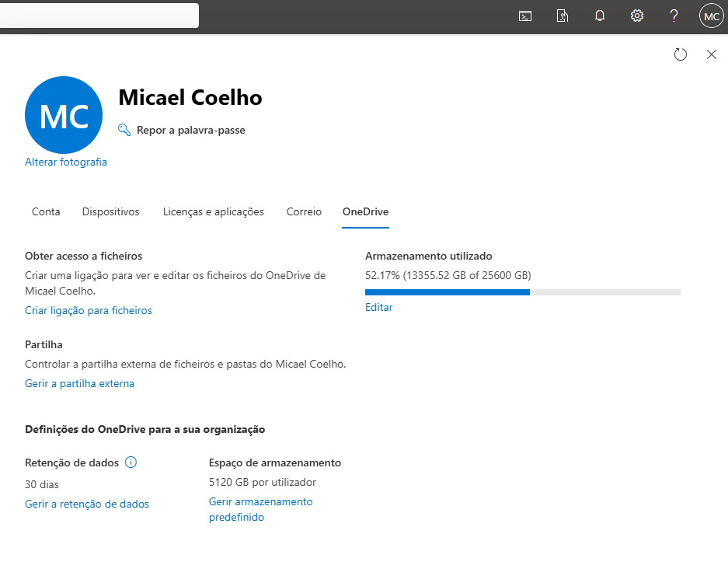
Task: Click the Retenção de dados label
Action: (72, 463)
